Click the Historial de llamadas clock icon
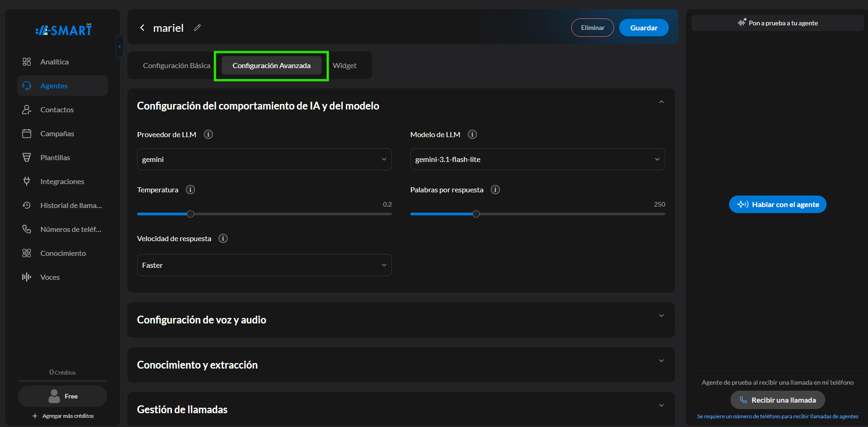Viewport: 868px width, 427px height. pyautogui.click(x=27, y=205)
